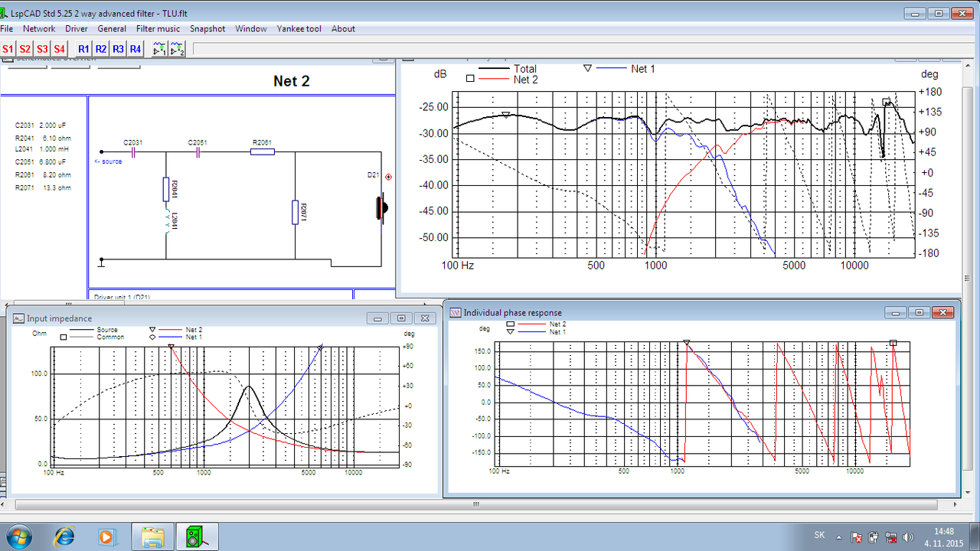This screenshot has height=551, width=980.
Task: Click the R3 snapshot recall button
Action: [118, 49]
